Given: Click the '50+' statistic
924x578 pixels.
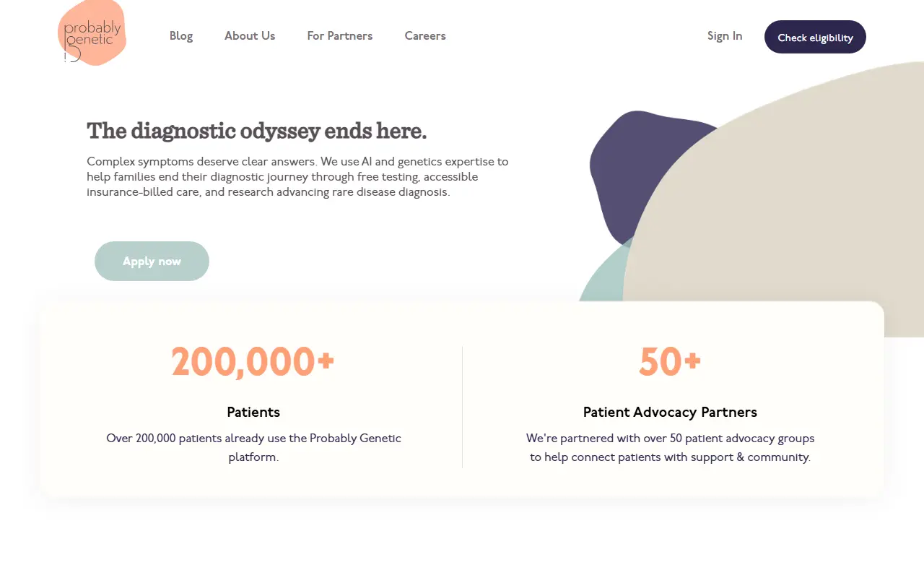Looking at the screenshot, I should pyautogui.click(x=670, y=362).
